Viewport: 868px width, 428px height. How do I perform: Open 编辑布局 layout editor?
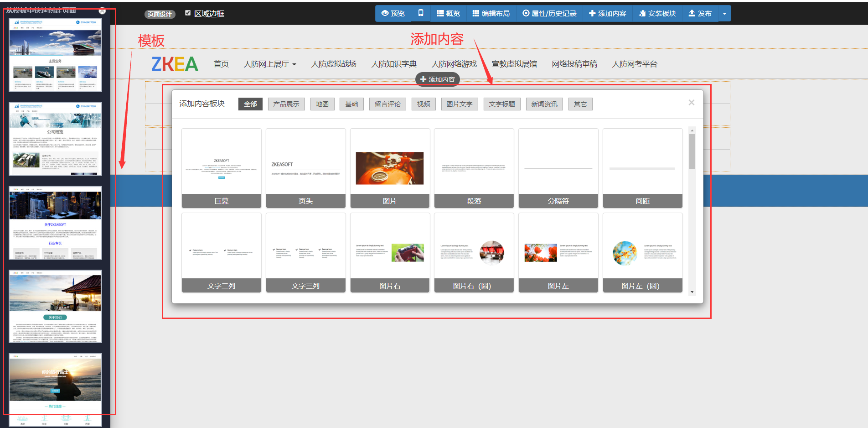pos(491,14)
